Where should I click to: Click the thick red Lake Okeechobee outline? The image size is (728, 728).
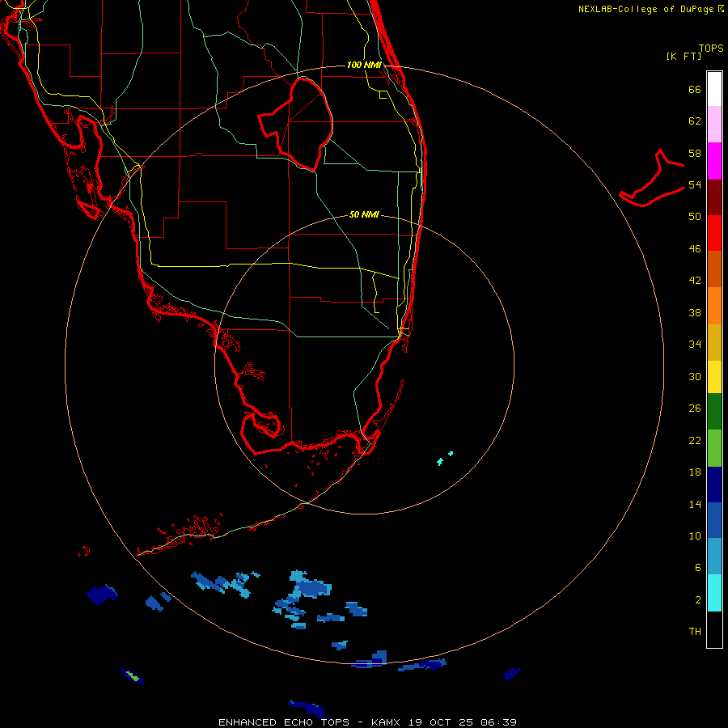[x=296, y=124]
